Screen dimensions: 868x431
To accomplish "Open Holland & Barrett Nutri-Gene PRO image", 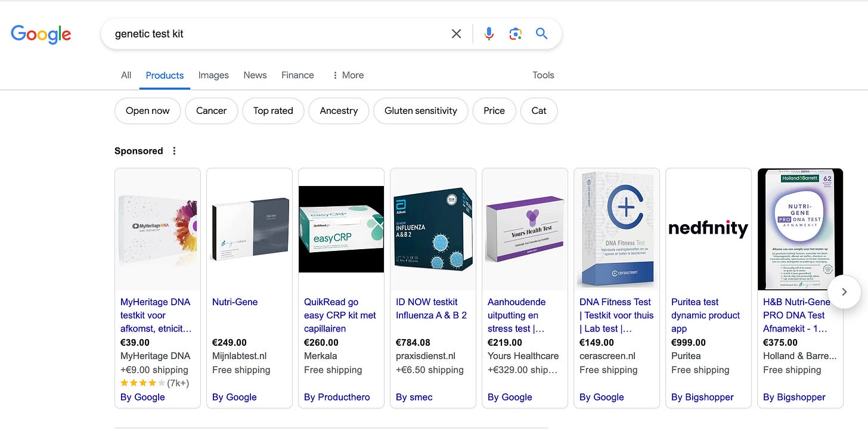I will pyautogui.click(x=800, y=229).
